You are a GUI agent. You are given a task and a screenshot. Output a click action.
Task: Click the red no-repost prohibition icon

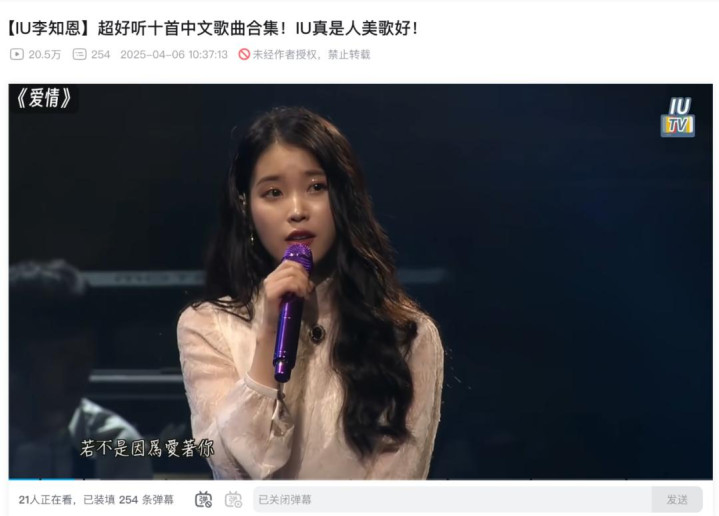[x=244, y=55]
